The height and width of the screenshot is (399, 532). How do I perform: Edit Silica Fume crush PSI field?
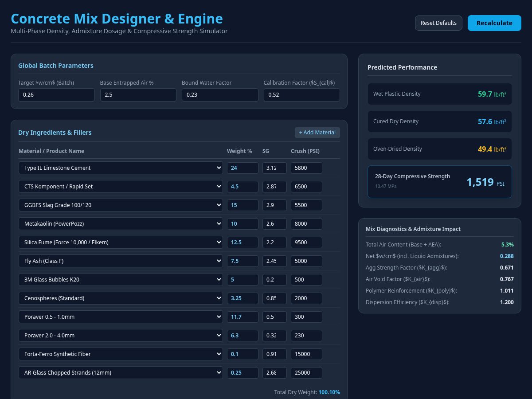click(306, 243)
